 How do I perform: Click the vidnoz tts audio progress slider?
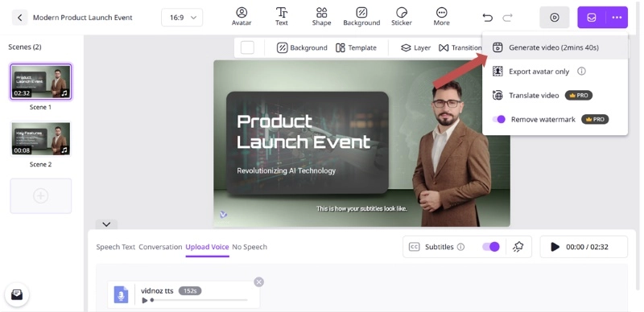[199, 300]
